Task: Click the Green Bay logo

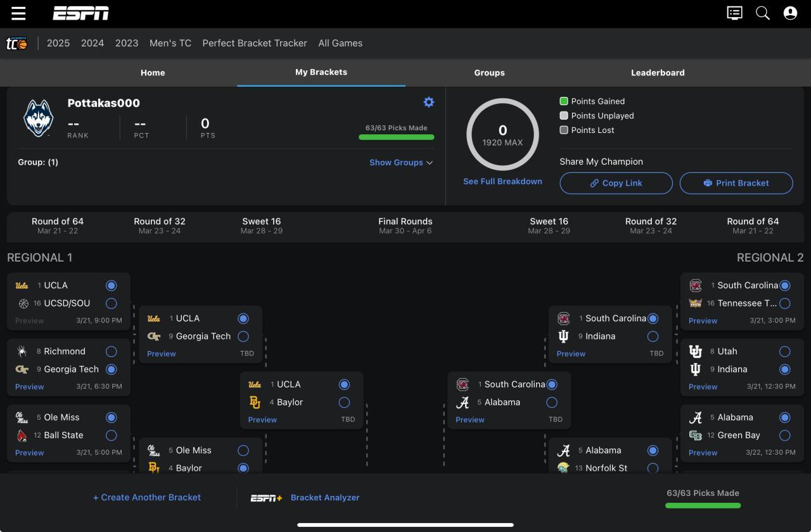Action: pyautogui.click(x=695, y=435)
